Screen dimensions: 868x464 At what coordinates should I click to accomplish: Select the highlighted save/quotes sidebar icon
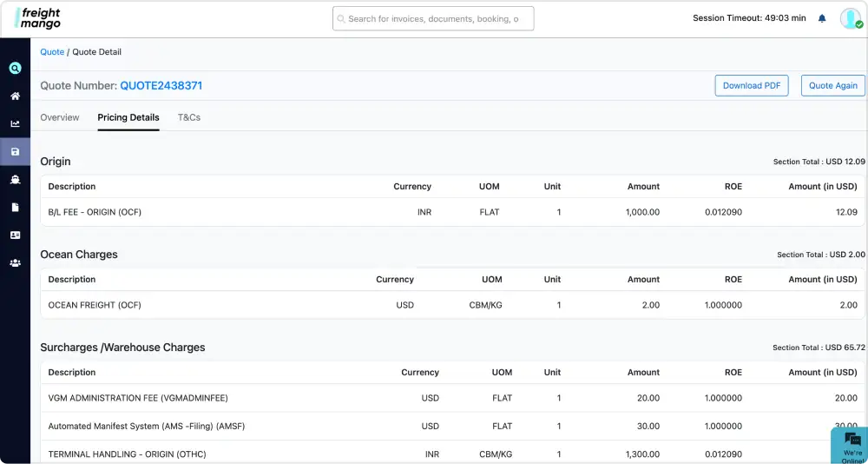(x=15, y=151)
